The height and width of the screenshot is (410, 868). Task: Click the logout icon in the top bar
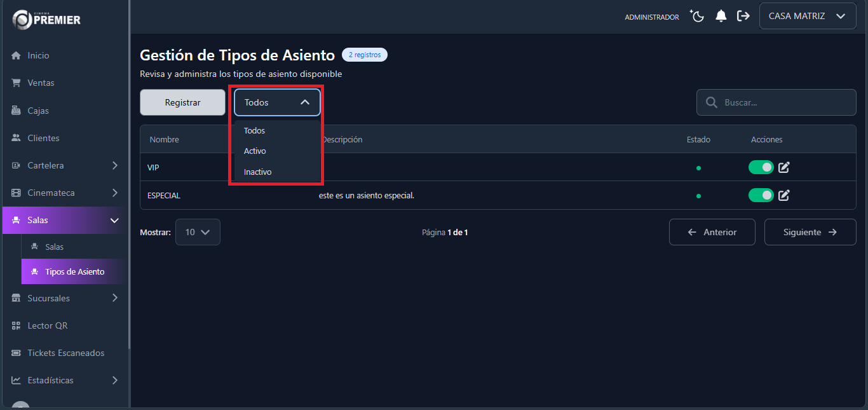pos(743,16)
